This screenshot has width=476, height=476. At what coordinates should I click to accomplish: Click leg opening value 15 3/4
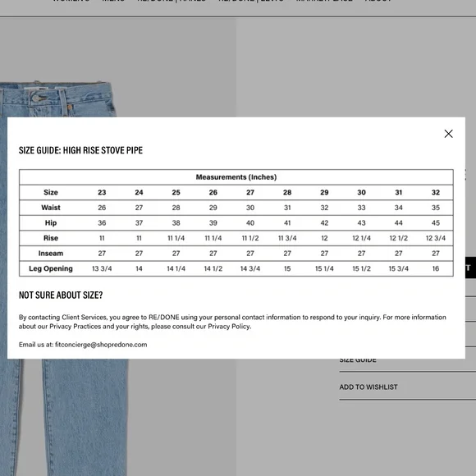click(399, 268)
